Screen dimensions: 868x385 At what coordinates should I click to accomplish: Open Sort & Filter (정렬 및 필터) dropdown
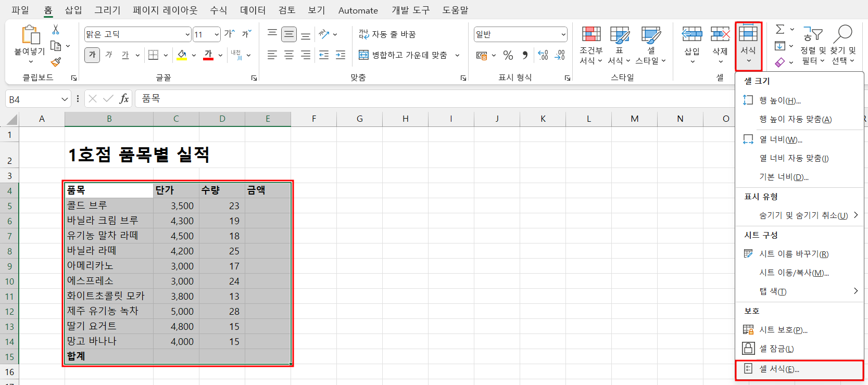pyautogui.click(x=813, y=46)
